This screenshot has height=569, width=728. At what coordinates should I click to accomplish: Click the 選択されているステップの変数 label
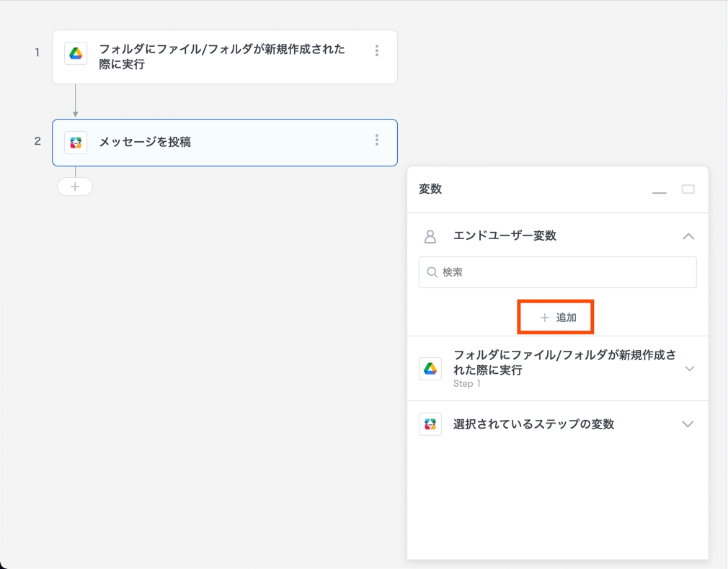pyautogui.click(x=533, y=424)
